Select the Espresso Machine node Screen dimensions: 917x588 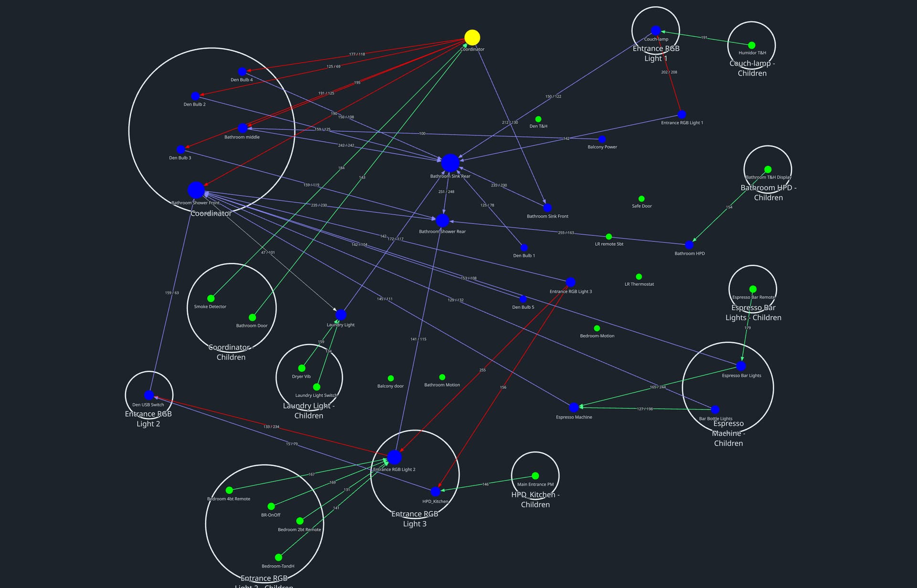[x=574, y=407]
